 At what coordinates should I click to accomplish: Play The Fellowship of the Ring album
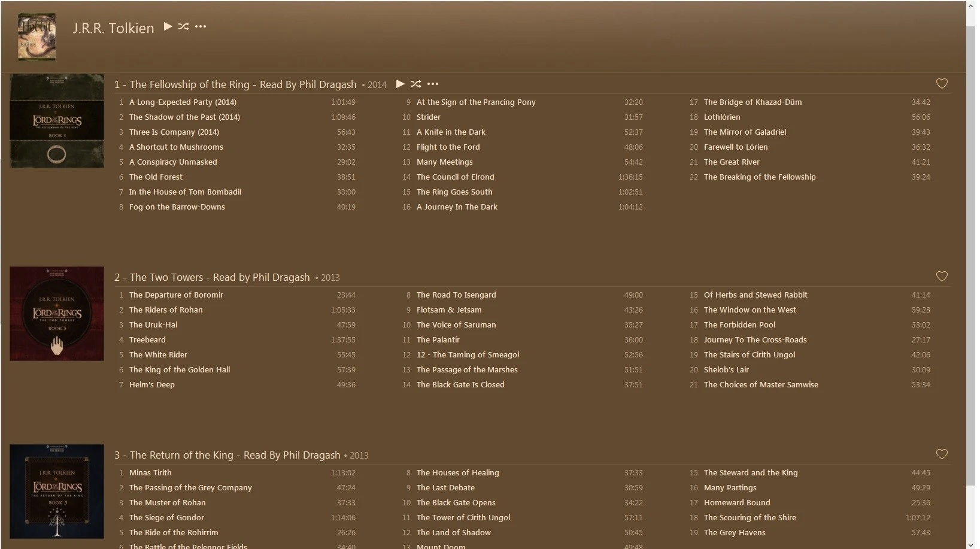coord(401,84)
